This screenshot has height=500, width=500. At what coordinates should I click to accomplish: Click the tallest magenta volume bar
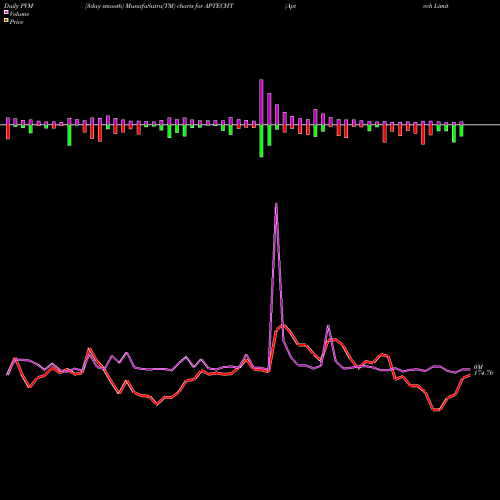(261, 102)
